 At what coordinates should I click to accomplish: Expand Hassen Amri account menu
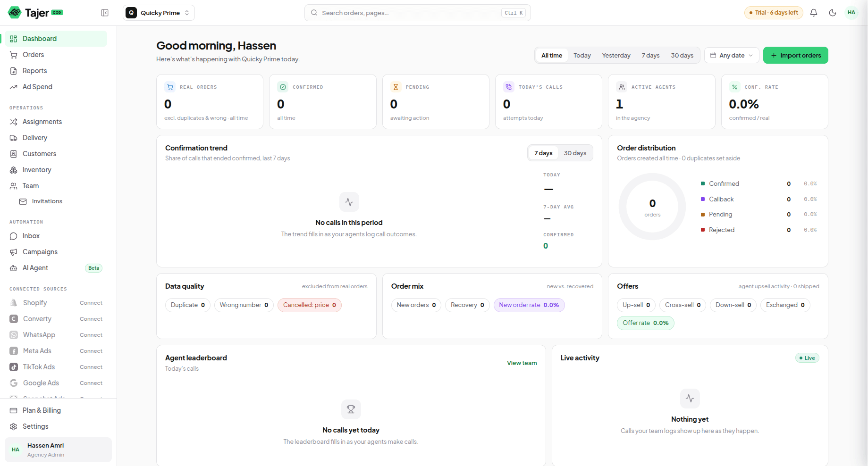(x=58, y=449)
